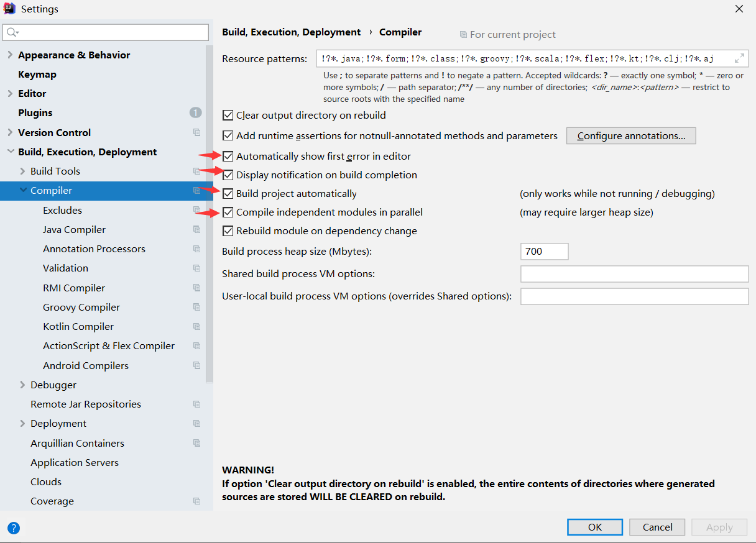Toggle Display notification on build completion
756x543 pixels.
[x=228, y=175]
